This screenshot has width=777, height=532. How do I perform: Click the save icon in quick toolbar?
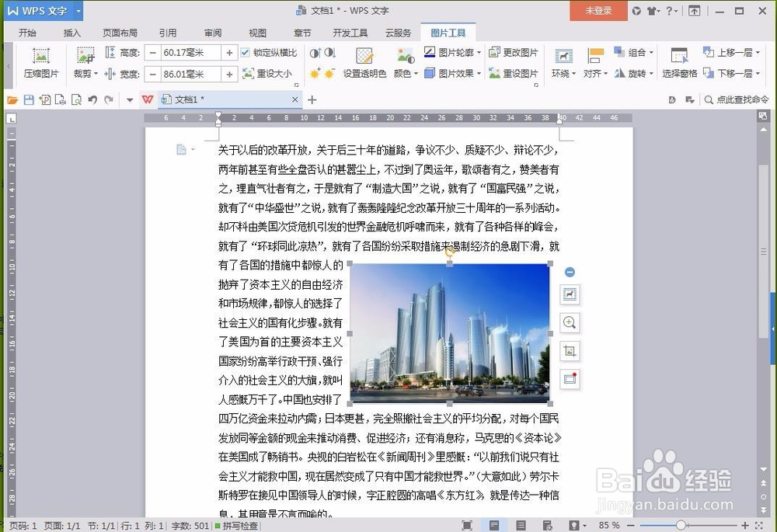tap(29, 100)
